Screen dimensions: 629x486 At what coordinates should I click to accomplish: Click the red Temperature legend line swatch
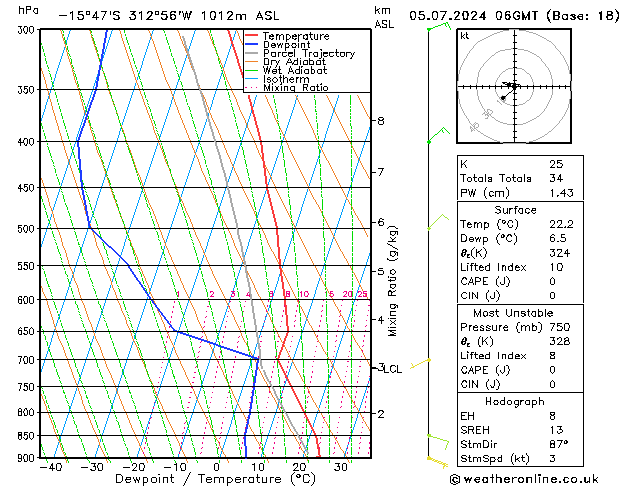pos(252,36)
